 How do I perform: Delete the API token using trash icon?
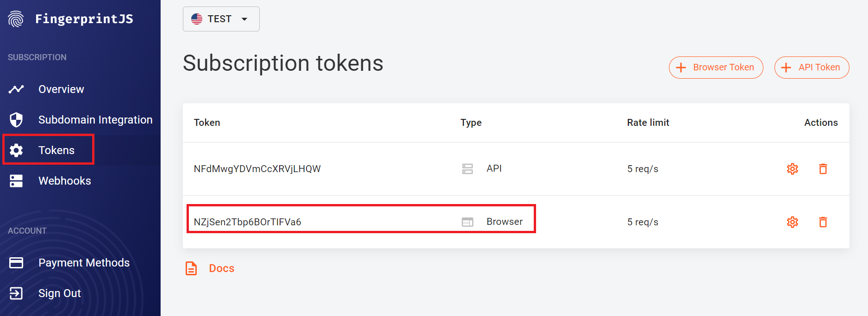pos(823,169)
